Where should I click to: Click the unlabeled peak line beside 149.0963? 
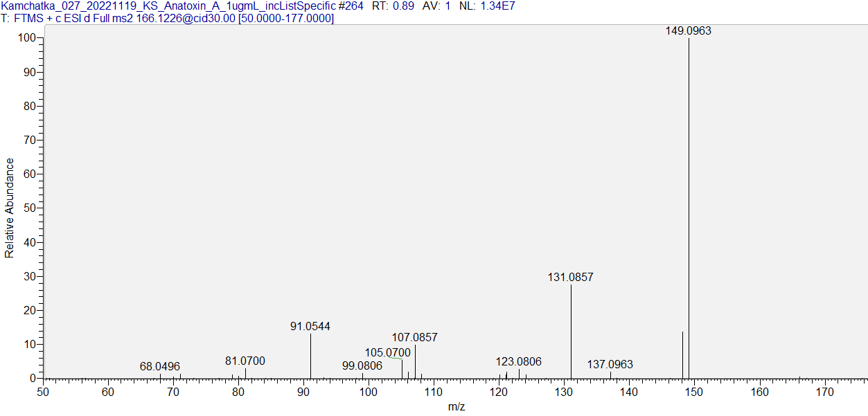click(682, 354)
